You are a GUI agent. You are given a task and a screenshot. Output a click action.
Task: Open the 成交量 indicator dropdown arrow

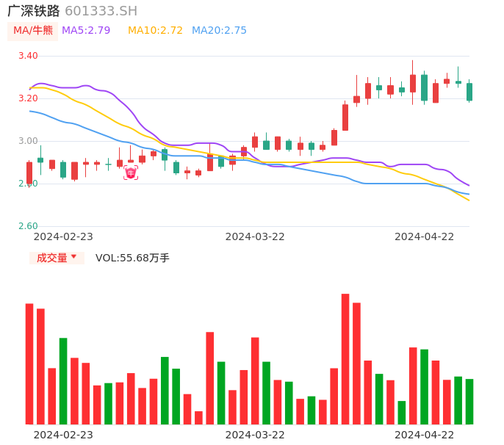(x=73, y=257)
